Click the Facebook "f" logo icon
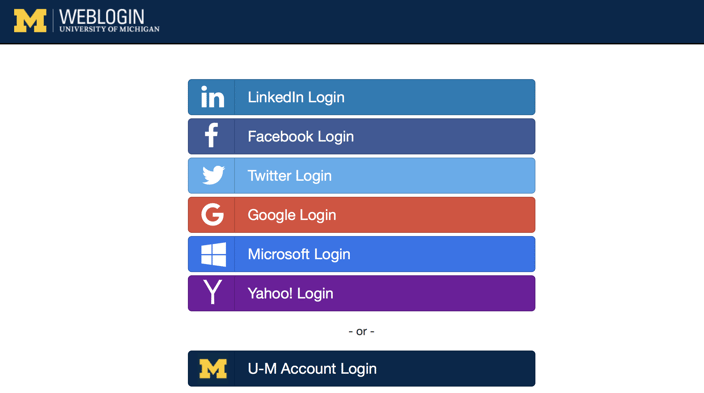The height and width of the screenshot is (393, 704). 211,135
